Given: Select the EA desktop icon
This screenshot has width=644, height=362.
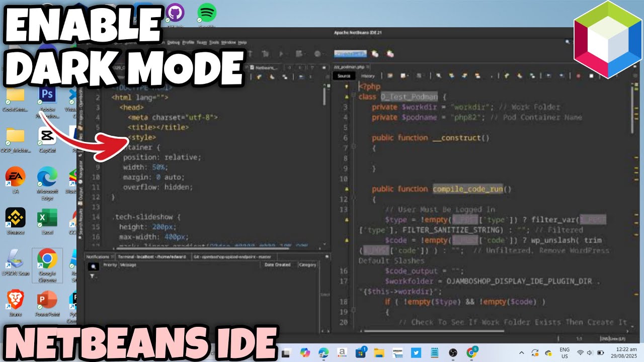Looking at the screenshot, I should (15, 180).
